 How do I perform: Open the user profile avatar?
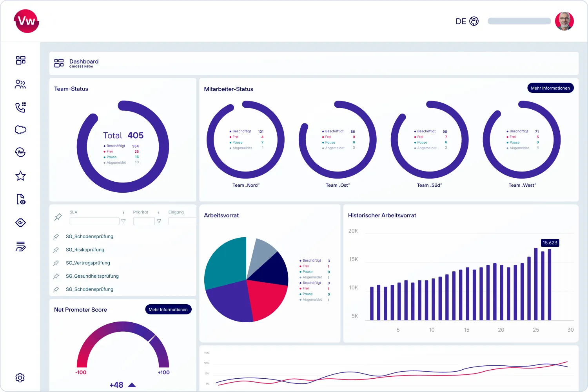pyautogui.click(x=564, y=21)
